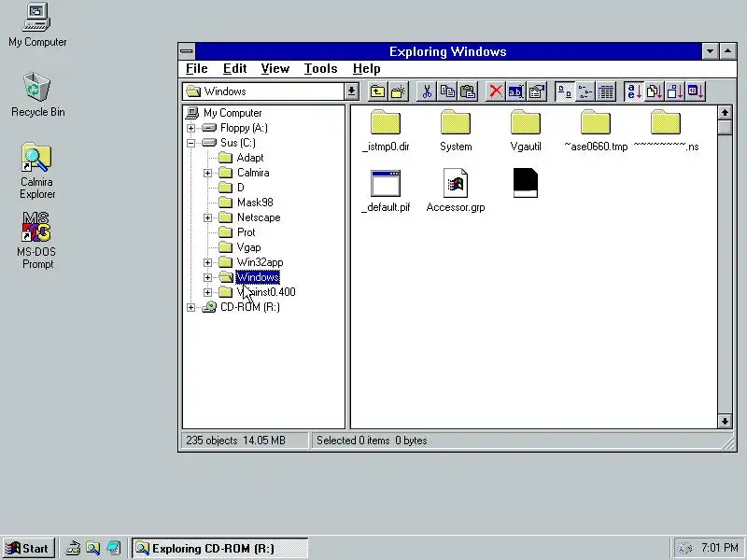Open the Windows folder dropdown list
This screenshot has height=560, width=747.
click(352, 91)
